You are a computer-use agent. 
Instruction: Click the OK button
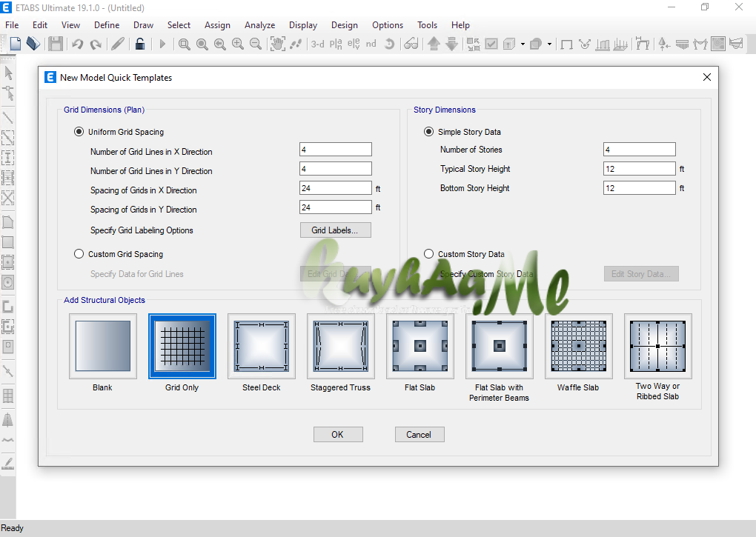337,435
